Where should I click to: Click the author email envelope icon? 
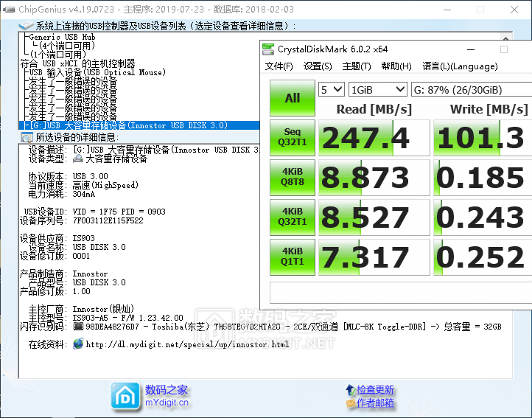tap(350, 403)
